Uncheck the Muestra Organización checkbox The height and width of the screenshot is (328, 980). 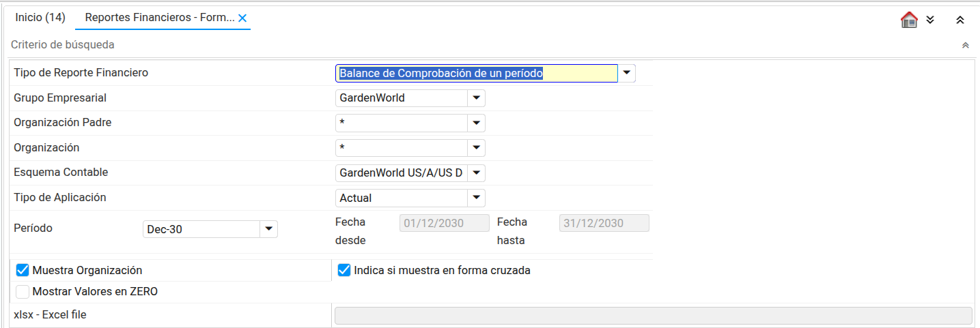click(x=23, y=270)
